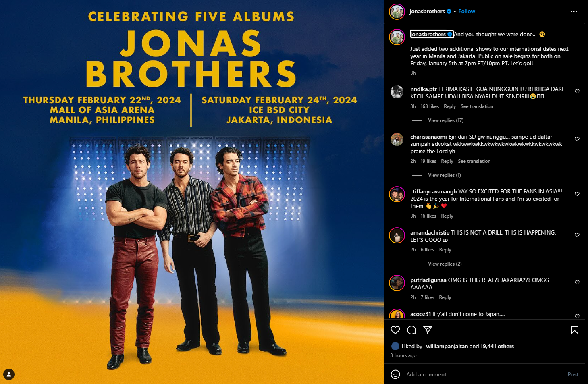The width and height of the screenshot is (588, 384).
Task: Open jonasbrothers profile picture in header
Action: pyautogui.click(x=397, y=12)
